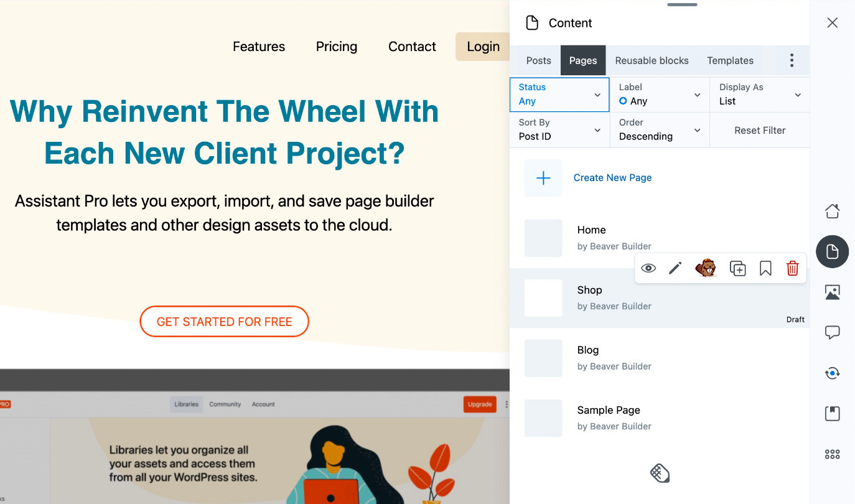This screenshot has height=504, width=855.
Task: Click GET STARTED FOR FREE button
Action: [224, 321]
